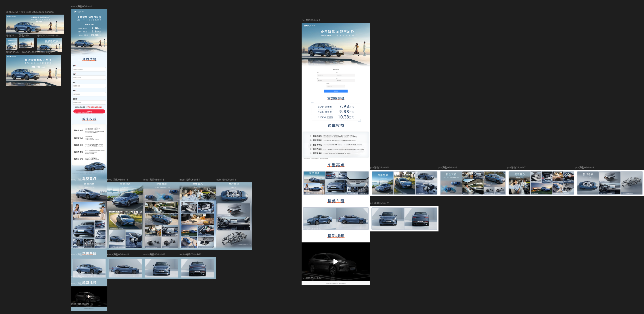
Task: Click the BYD logo in mobile hero
Action: coord(77,11)
